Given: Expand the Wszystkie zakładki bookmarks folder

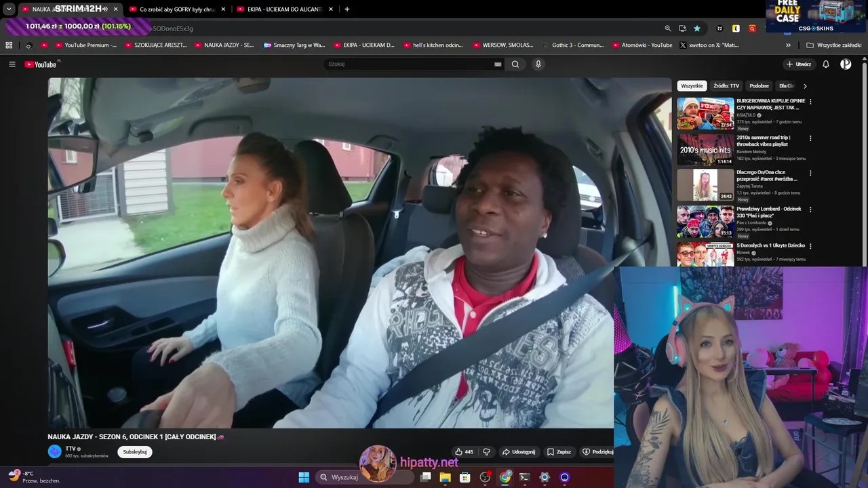Looking at the screenshot, I should [x=834, y=45].
